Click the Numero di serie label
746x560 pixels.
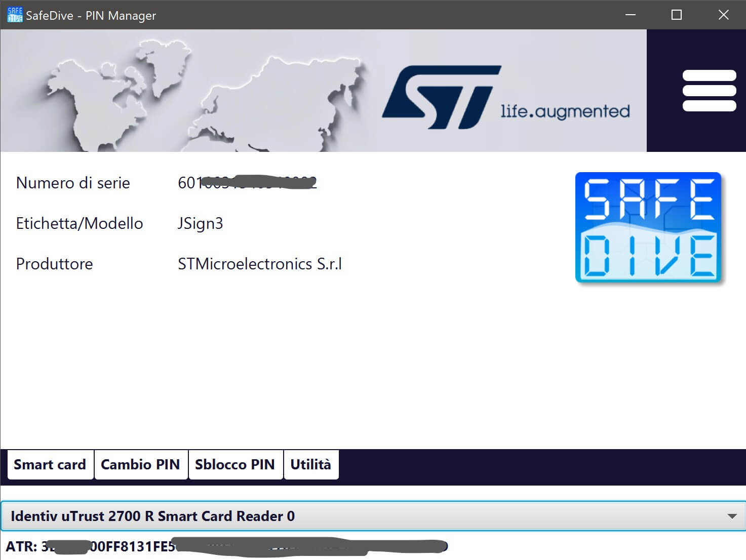[x=73, y=183]
